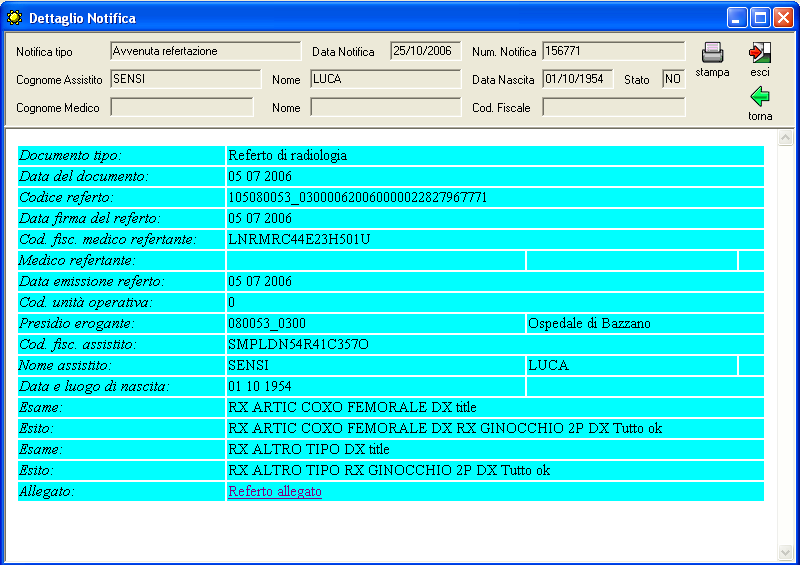The height and width of the screenshot is (565, 800).
Task: Minimize the Dettaglio Notifica window
Action: (x=737, y=18)
